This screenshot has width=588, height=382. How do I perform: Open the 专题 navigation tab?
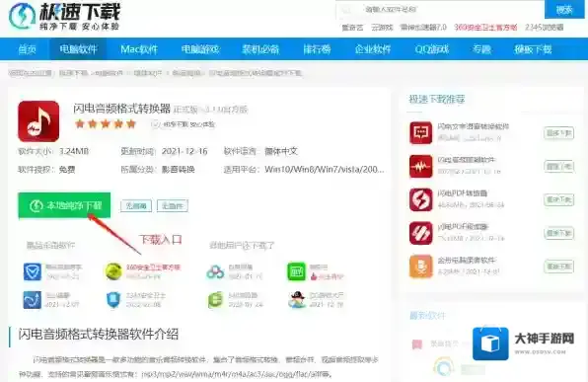481,49
